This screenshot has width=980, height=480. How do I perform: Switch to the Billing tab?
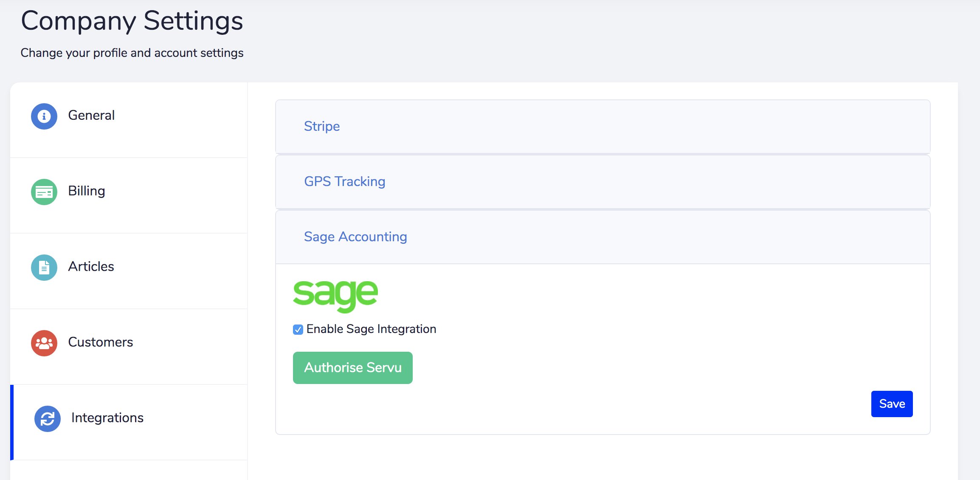coord(129,195)
